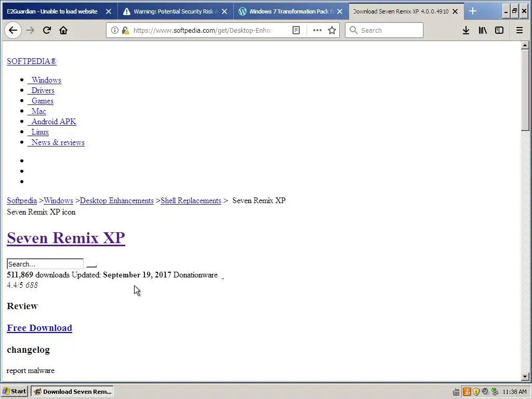532x399 pixels.
Task: Click the orange tray icon
Action: click(467, 392)
